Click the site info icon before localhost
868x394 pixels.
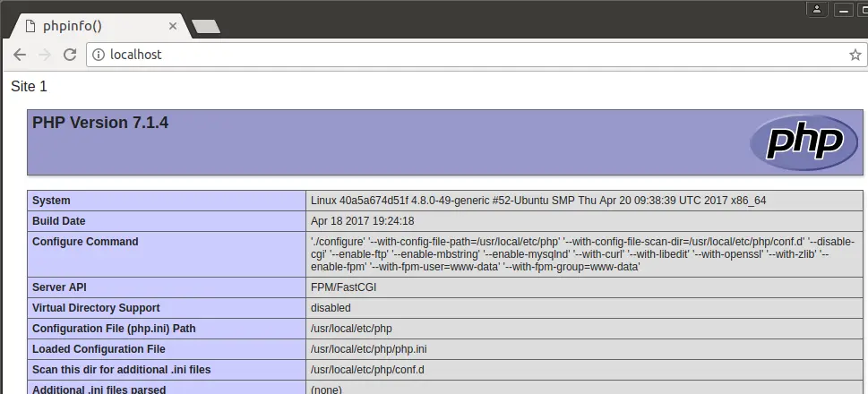tap(99, 55)
